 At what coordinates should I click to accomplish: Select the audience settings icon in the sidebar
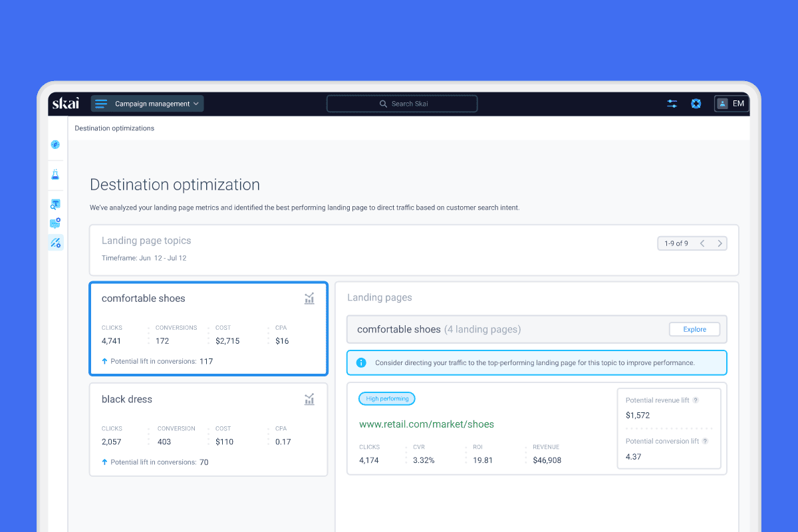(56, 223)
